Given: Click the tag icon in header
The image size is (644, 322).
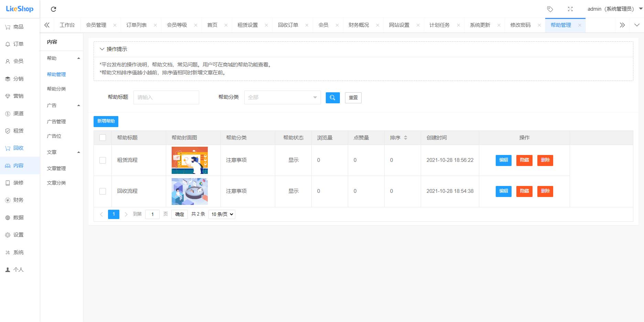Looking at the screenshot, I should (550, 9).
